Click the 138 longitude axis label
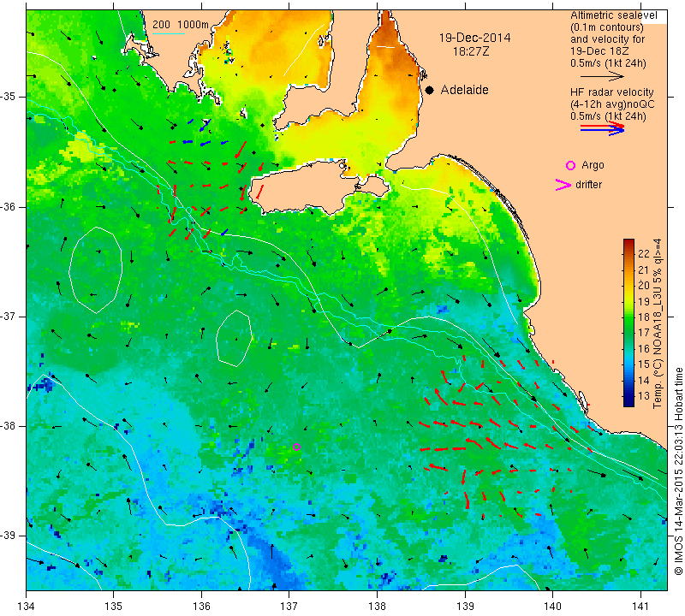 (377, 606)
